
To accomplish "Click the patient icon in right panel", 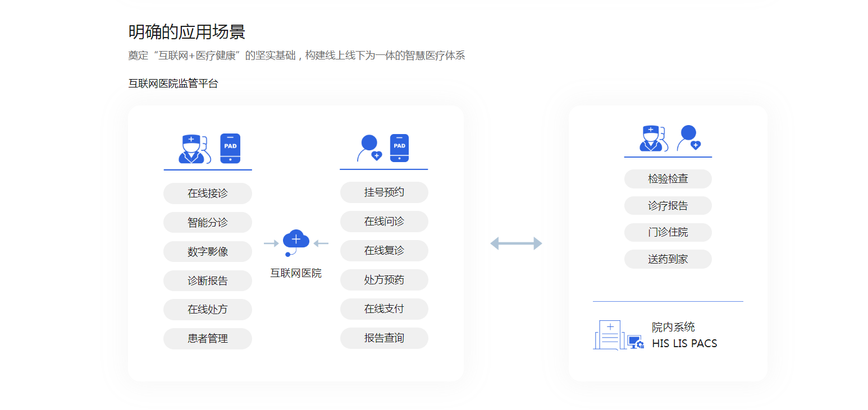I will pos(688,138).
